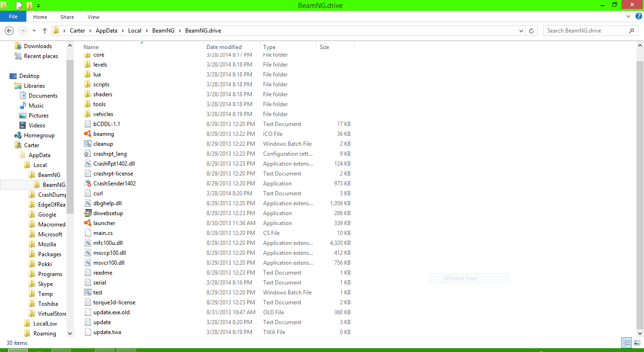This screenshot has height=352, width=644.
Task: Select the readme text document row
Action: click(x=217, y=273)
